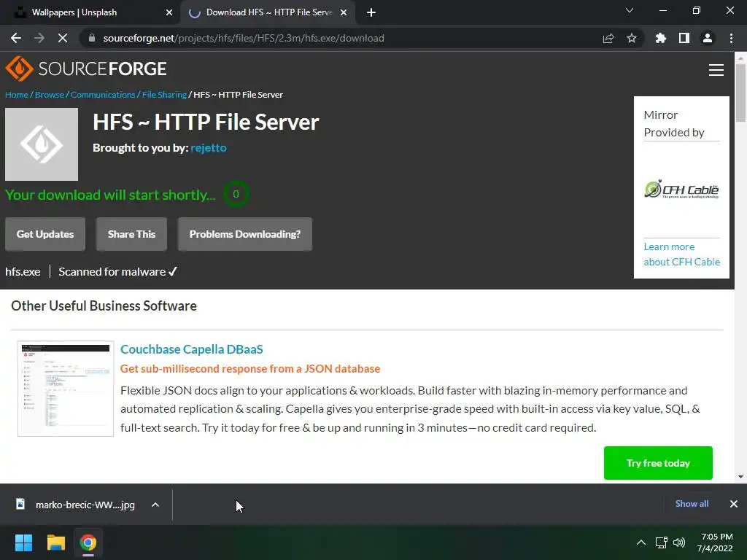This screenshot has height=560, width=747.
Task: Click Share This button
Action: [131, 234]
